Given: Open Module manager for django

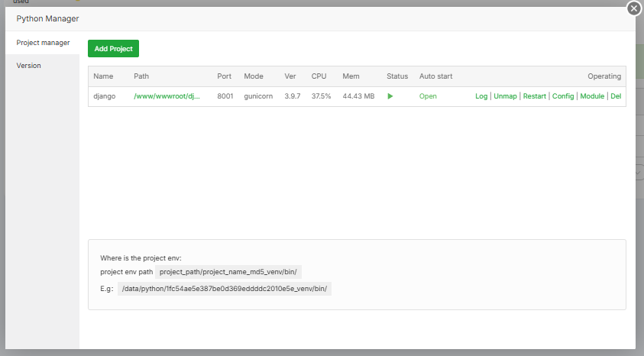Looking at the screenshot, I should click(x=592, y=96).
